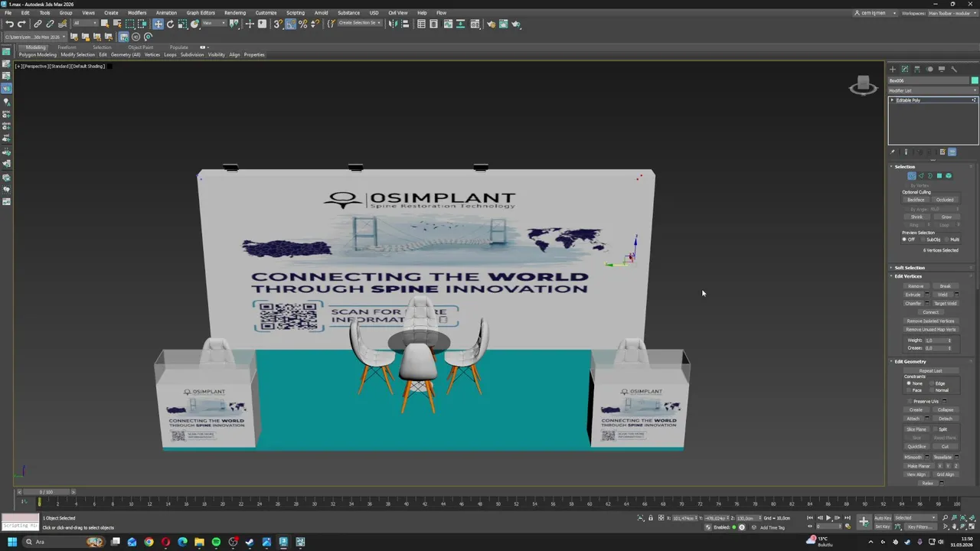The image size is (980, 551).
Task: Select Polygon sub-object level icon
Action: coord(939,176)
